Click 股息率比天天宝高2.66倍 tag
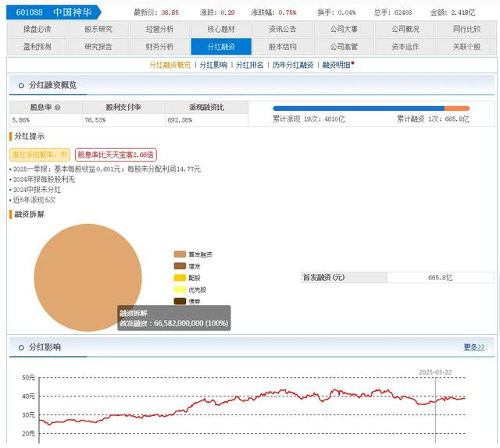This screenshot has width=500, height=448. tap(116, 155)
